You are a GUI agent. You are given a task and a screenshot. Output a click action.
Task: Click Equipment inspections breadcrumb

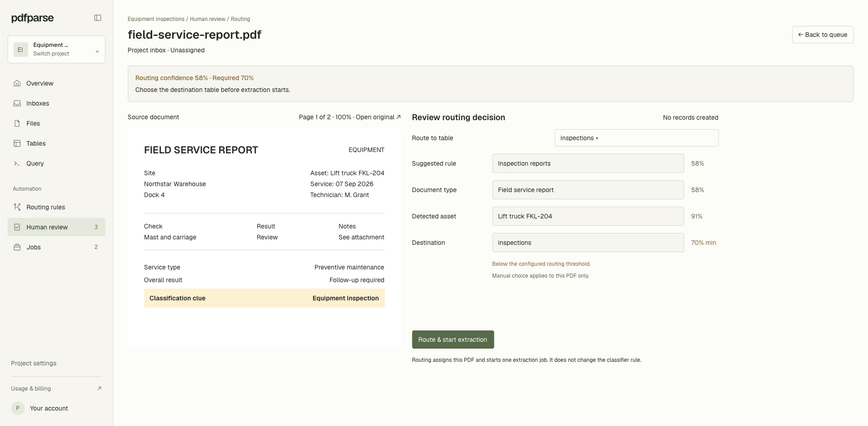156,19
